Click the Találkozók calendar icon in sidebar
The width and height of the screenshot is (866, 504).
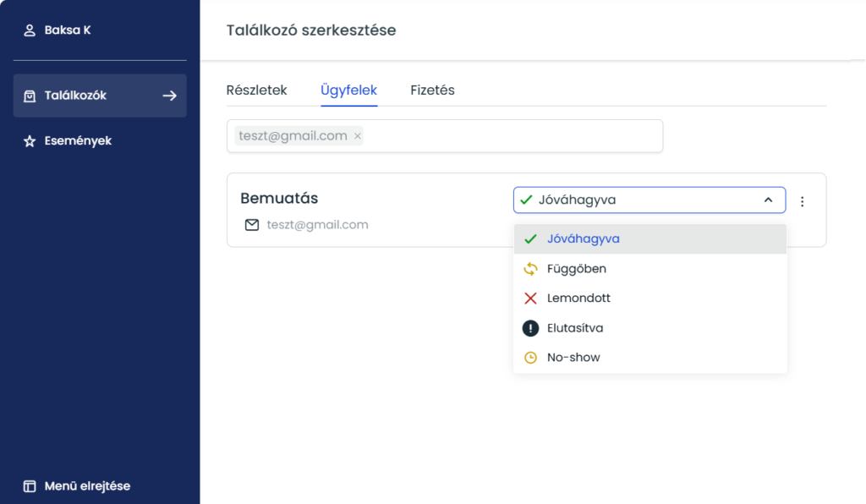click(x=30, y=96)
